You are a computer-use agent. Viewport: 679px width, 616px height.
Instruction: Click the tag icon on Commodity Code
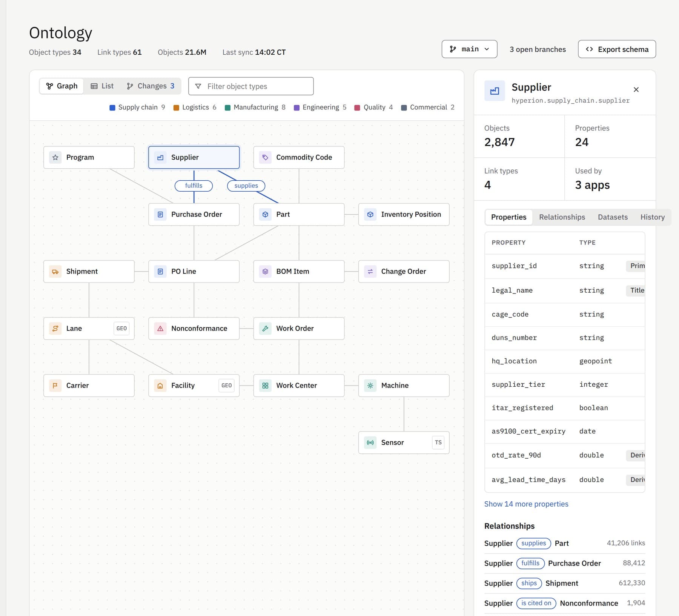pos(265,157)
